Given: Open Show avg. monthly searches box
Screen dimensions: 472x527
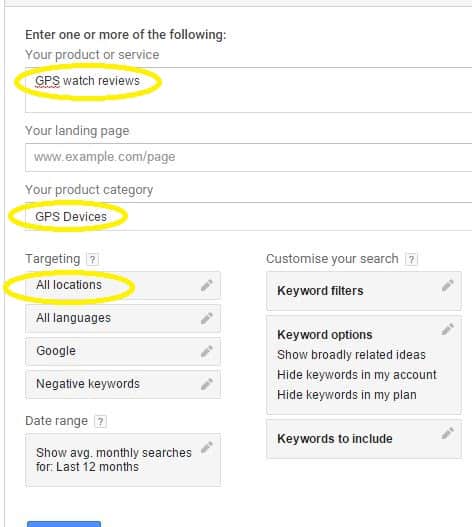Looking at the screenshot, I should coord(123,460).
